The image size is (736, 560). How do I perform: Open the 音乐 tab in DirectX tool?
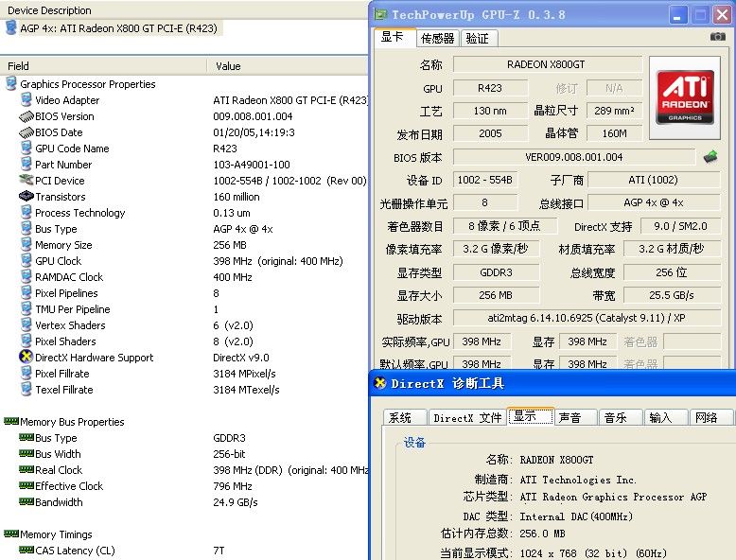point(621,417)
